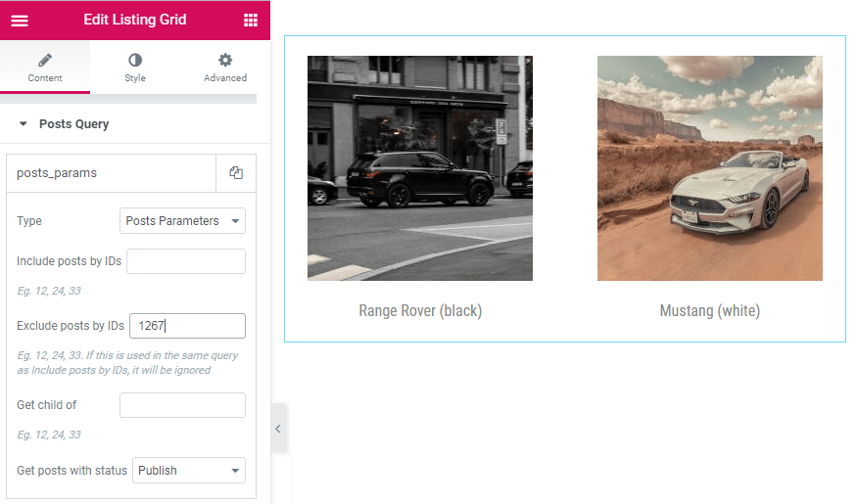Open the widgets grid panel icon
The image size is (857, 504).
[251, 21]
